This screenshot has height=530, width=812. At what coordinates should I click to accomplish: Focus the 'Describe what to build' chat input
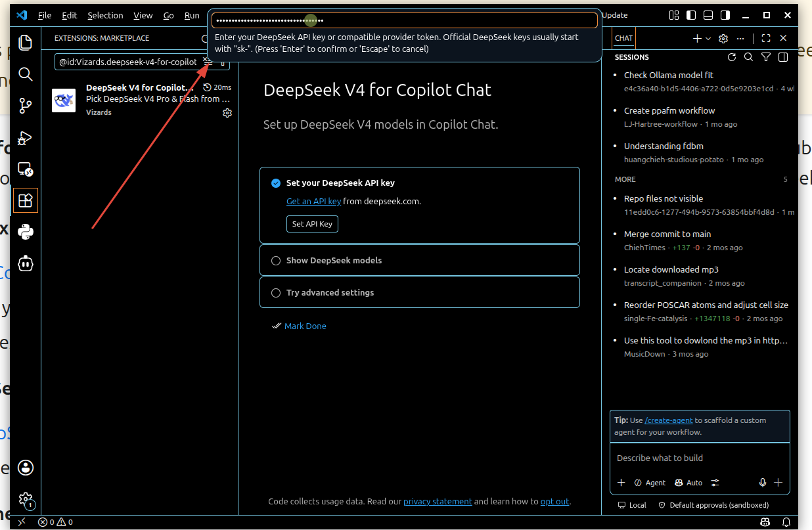coord(700,458)
